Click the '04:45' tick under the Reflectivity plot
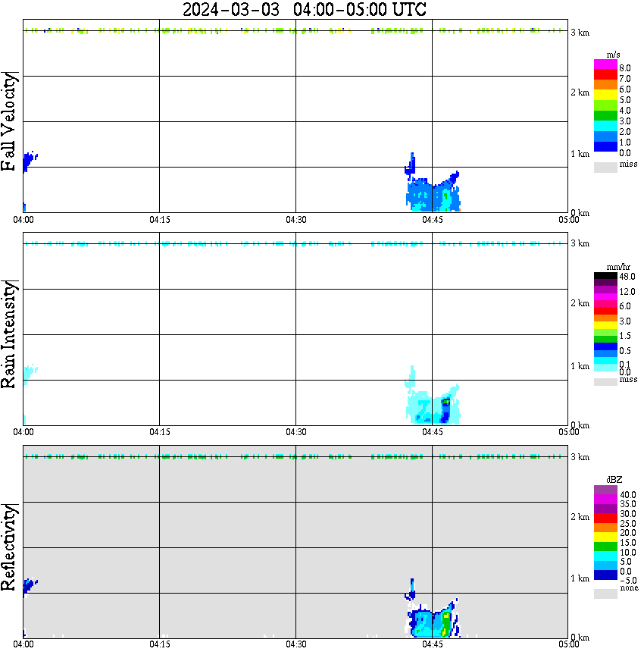 pos(433,644)
